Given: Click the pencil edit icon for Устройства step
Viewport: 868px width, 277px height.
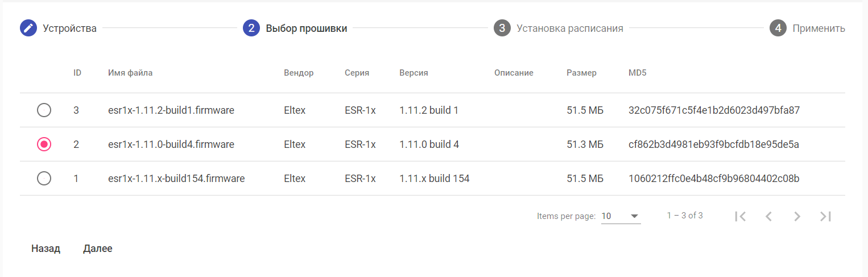Looking at the screenshot, I should click(28, 28).
